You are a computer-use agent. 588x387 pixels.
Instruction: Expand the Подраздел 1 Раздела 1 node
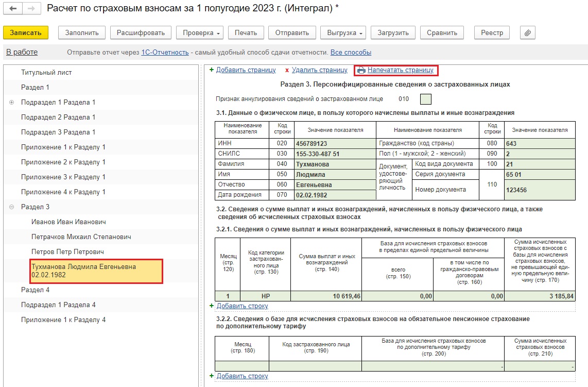[x=12, y=102]
